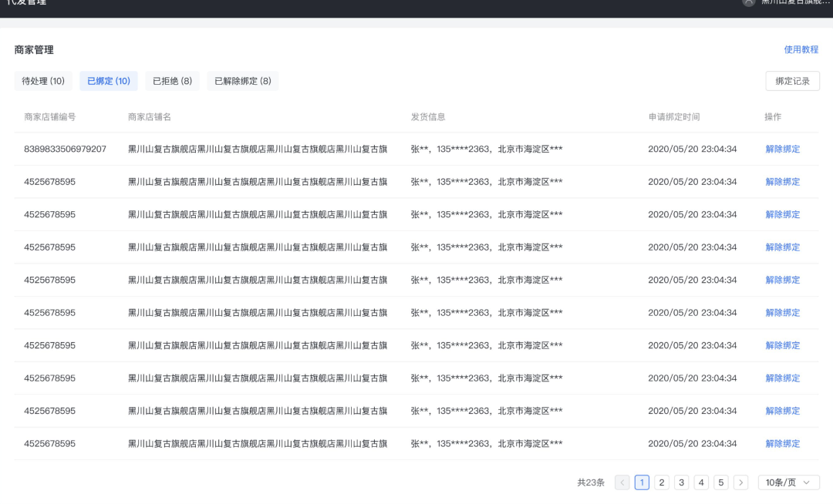Screen dimensions: 833x504
Task: Go to next page with right arrow
Action: [x=740, y=482]
